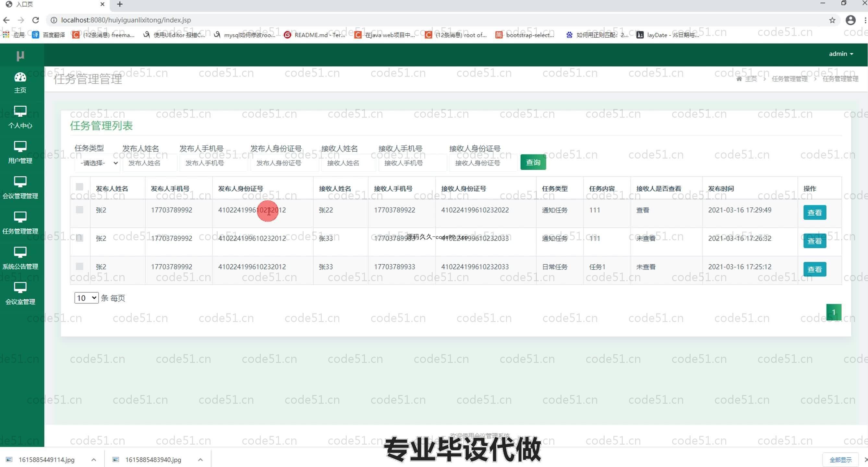Image resolution: width=868 pixels, height=467 pixels.
Task: Open 会议管理管理 monitor icon in sidebar
Action: [20, 182]
